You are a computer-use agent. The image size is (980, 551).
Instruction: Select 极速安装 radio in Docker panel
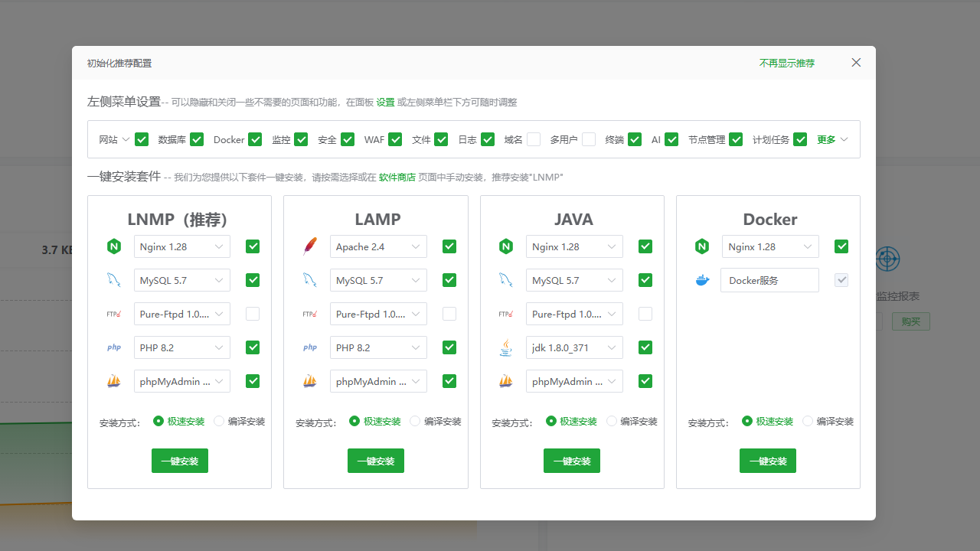[747, 421]
